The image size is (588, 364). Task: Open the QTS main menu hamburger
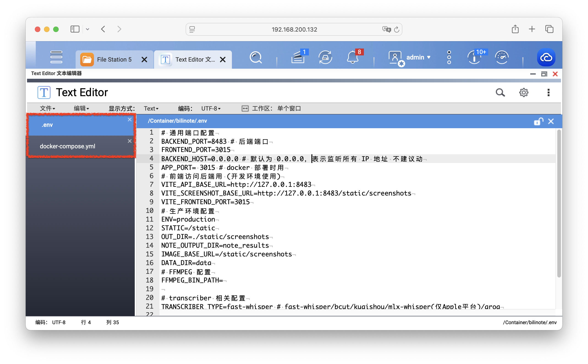coord(56,57)
